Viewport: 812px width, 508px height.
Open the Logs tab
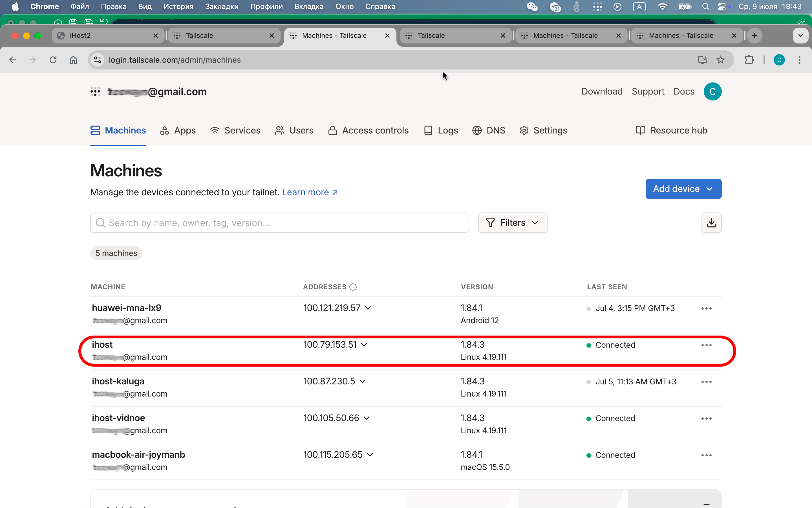pos(441,130)
